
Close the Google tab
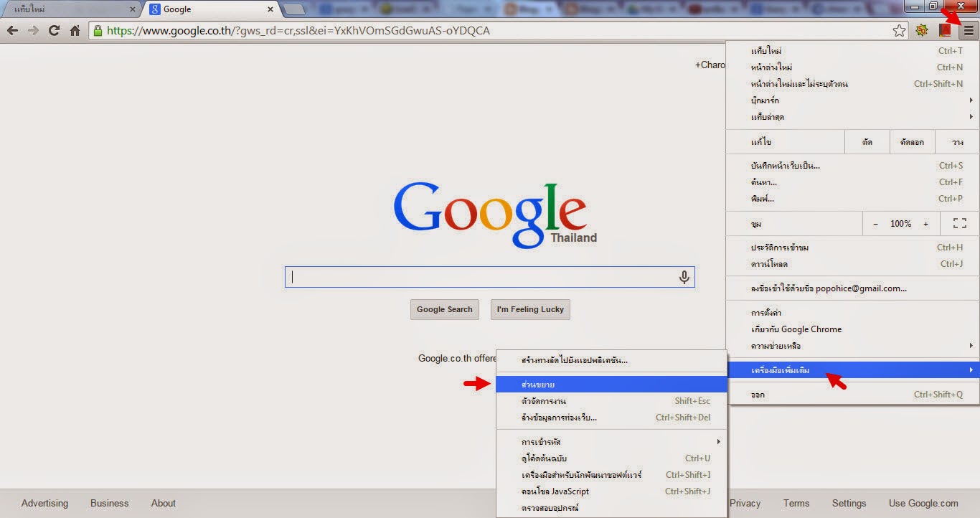(270, 9)
